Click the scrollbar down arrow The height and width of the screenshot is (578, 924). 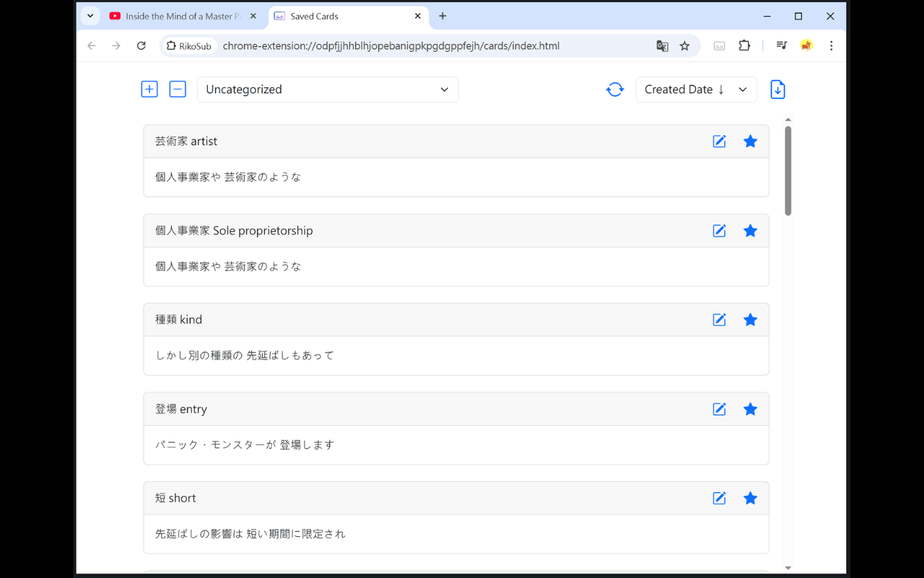point(788,568)
